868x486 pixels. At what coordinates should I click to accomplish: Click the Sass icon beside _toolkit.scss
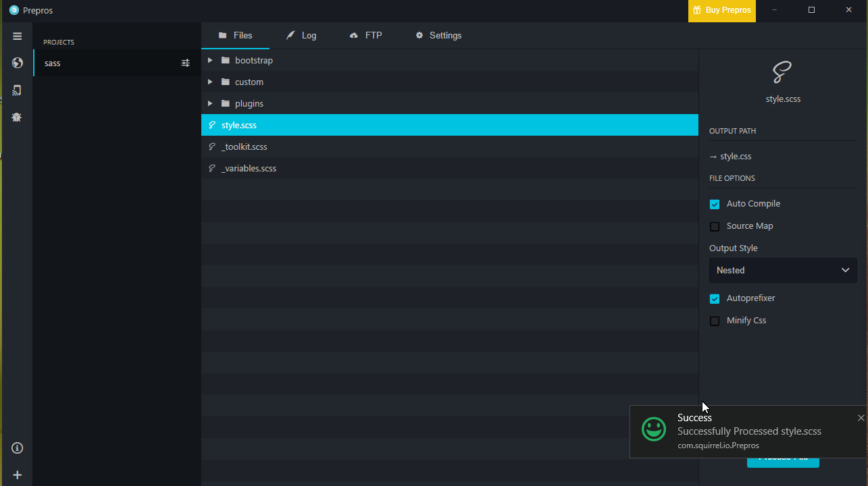click(x=212, y=146)
